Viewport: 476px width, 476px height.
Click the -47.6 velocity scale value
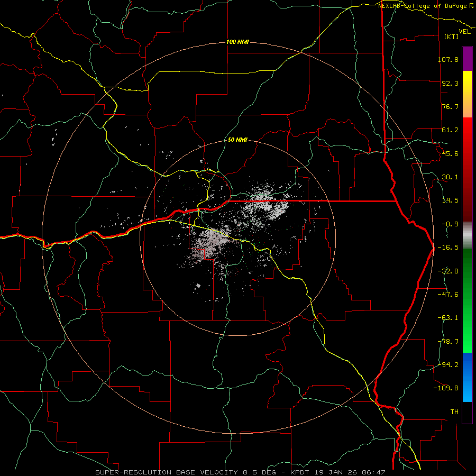pos(448,295)
